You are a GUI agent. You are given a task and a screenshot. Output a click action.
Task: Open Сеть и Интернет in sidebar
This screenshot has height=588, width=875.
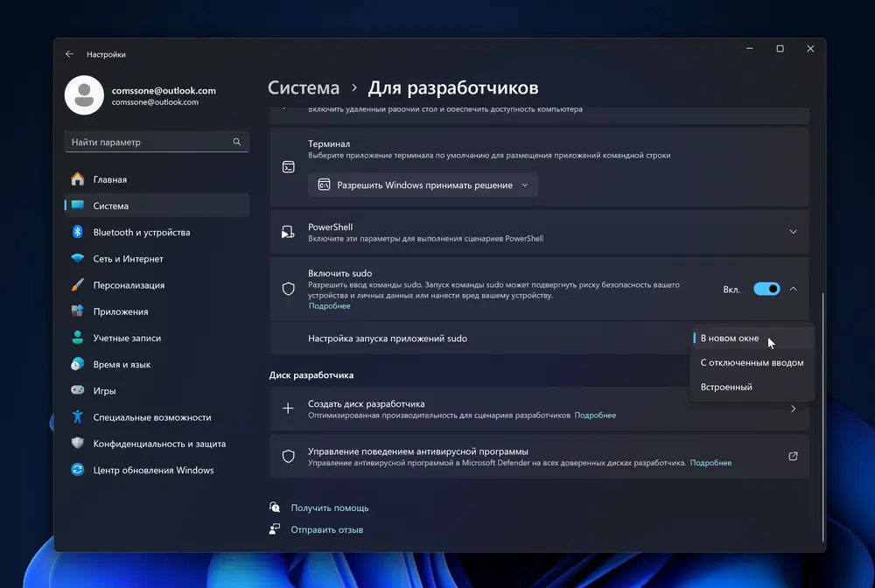pos(157,258)
